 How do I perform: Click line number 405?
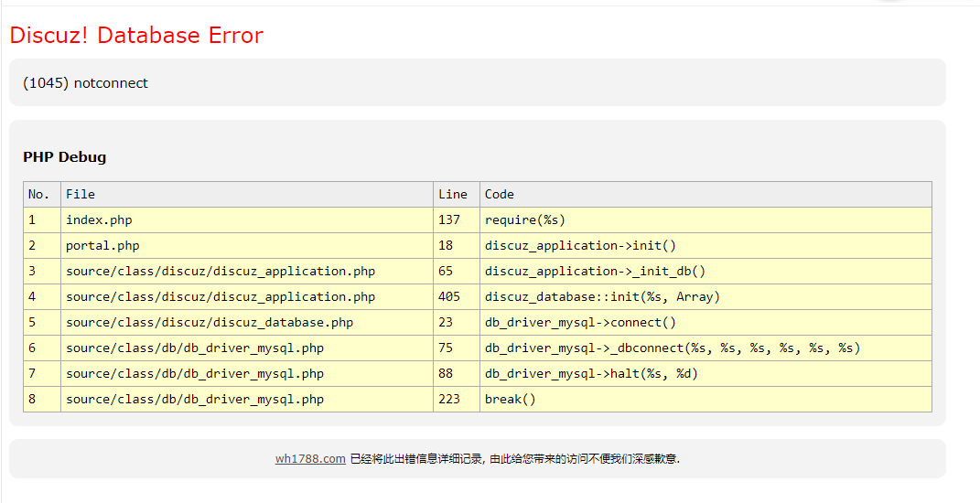457,297
